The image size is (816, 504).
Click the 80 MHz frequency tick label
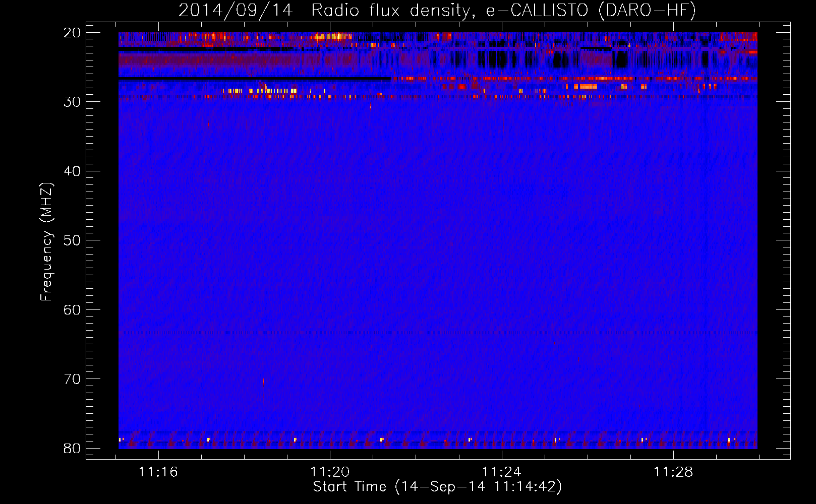coord(72,449)
